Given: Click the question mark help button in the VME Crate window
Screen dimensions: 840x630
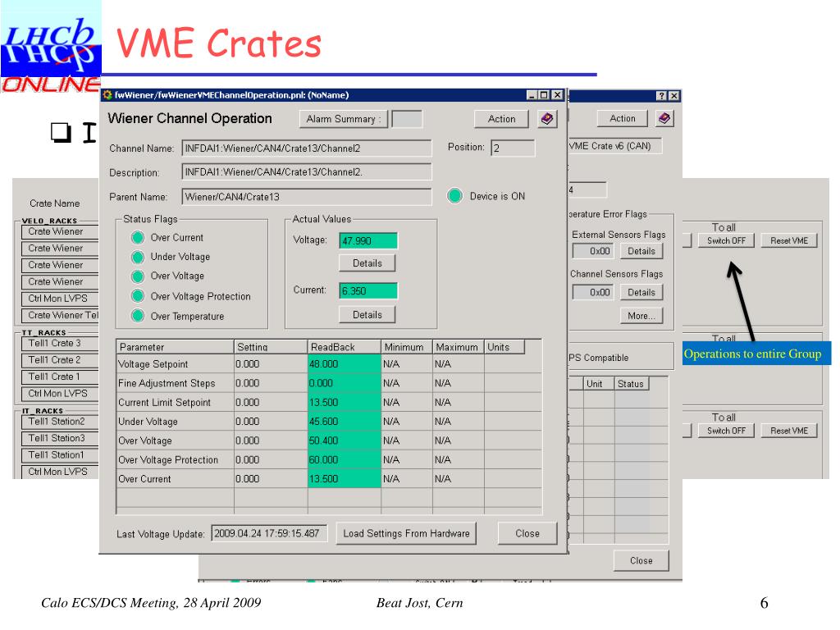Looking at the screenshot, I should tap(662, 95).
